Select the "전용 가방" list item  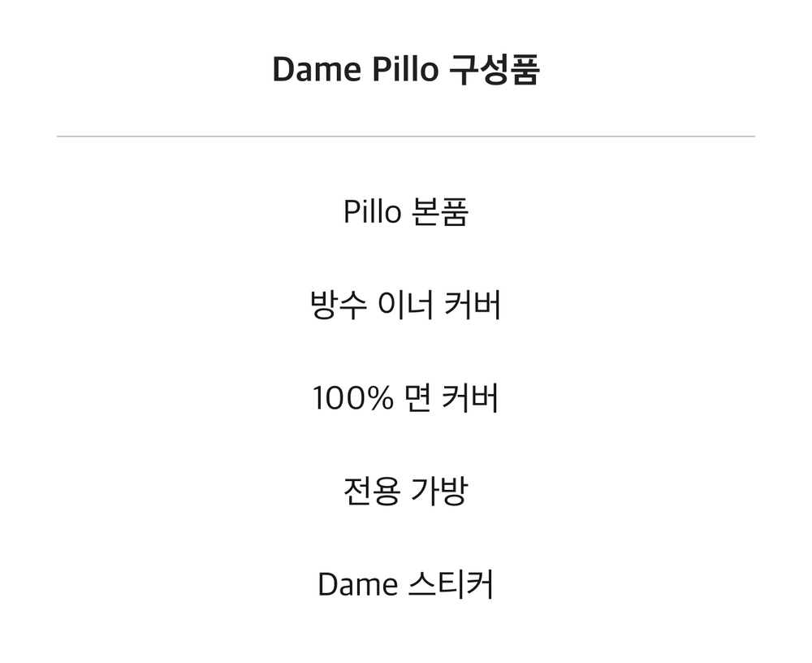(406, 491)
